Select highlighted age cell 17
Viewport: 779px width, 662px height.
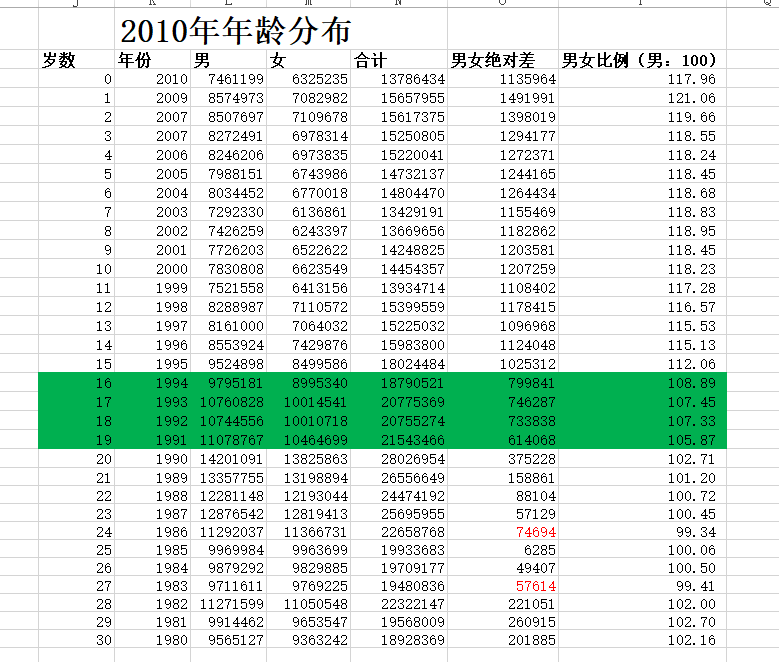104,402
